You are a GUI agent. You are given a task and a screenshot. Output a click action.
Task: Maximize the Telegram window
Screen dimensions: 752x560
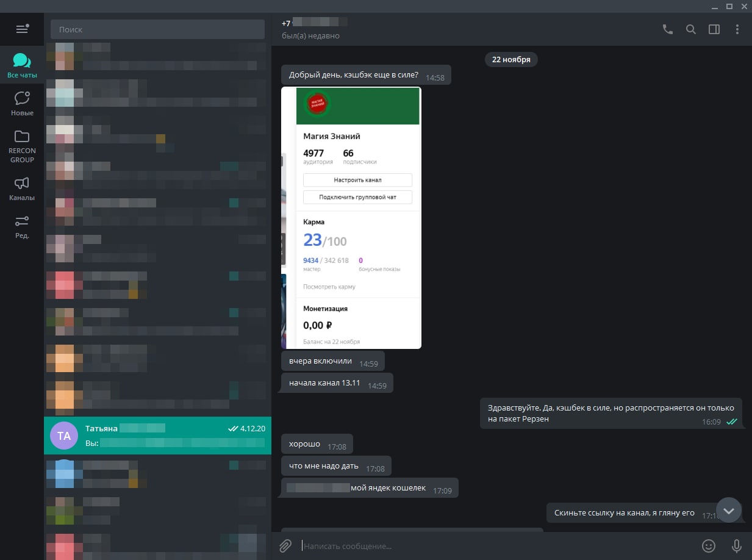tap(729, 6)
